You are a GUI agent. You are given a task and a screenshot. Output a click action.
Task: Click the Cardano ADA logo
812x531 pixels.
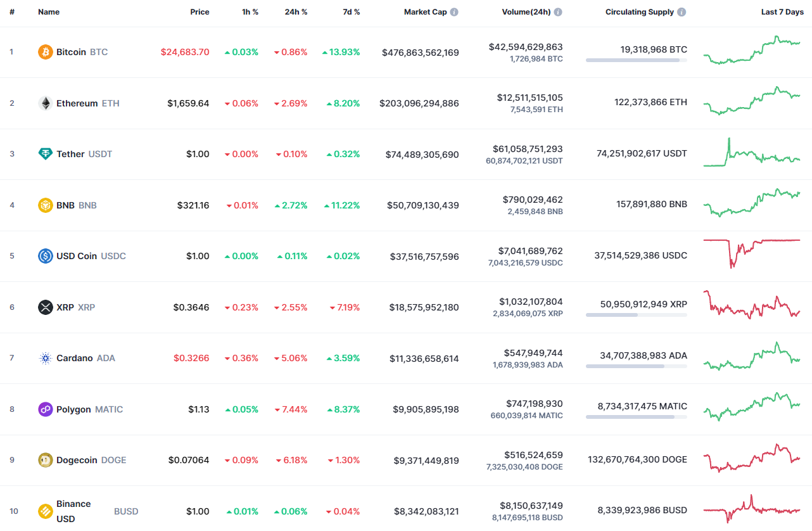[44, 358]
